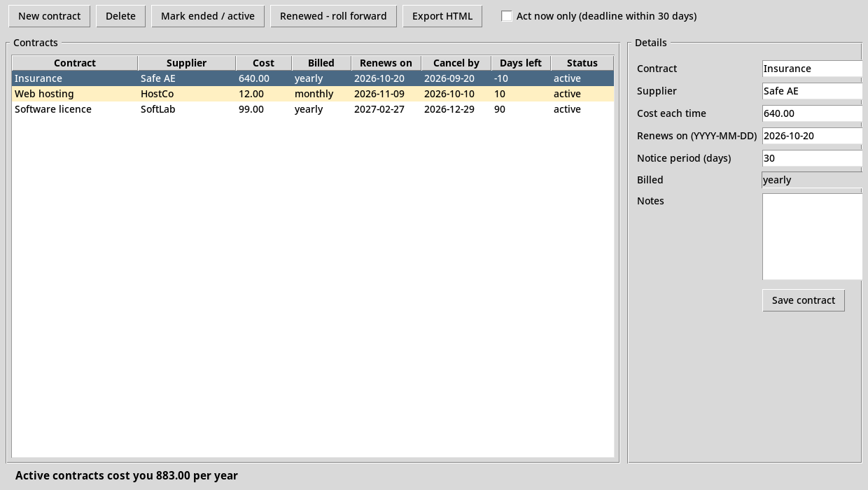Sort by the Contract column header
The image size is (868, 490).
coord(75,63)
